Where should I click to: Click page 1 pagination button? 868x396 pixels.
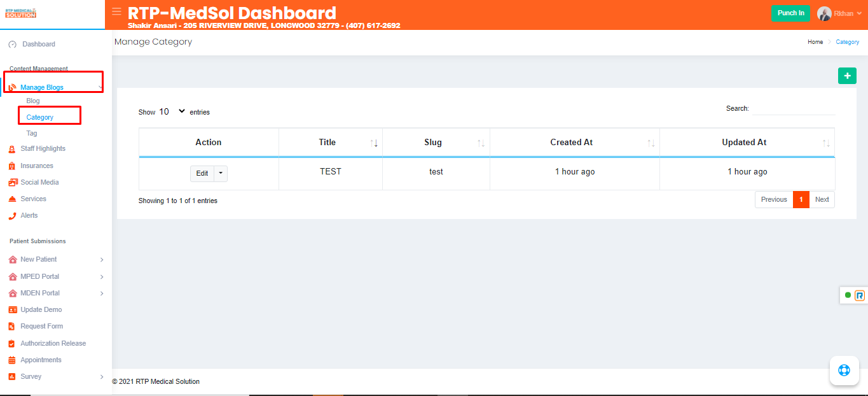[x=801, y=199]
